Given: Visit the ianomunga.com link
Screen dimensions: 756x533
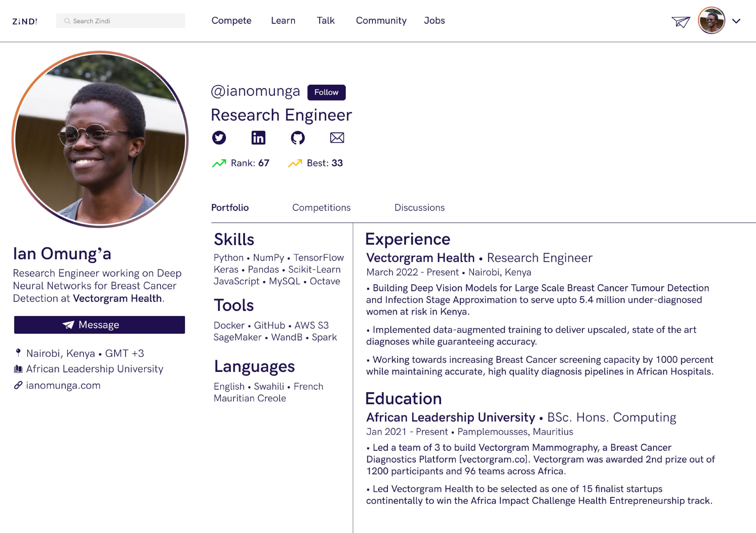Looking at the screenshot, I should point(63,385).
